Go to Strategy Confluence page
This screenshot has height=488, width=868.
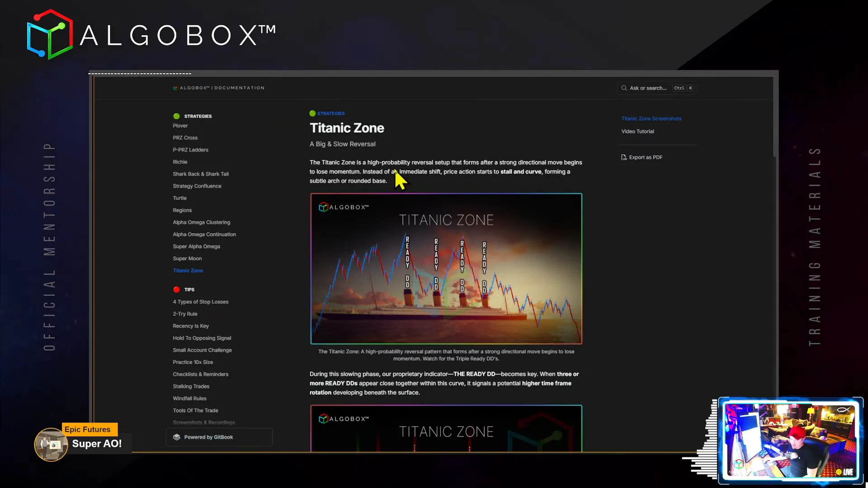pos(197,186)
